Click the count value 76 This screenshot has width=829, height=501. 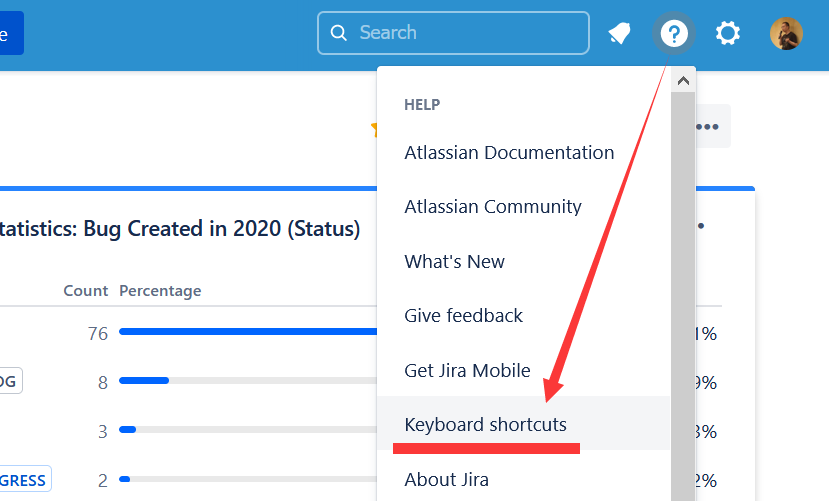click(98, 333)
